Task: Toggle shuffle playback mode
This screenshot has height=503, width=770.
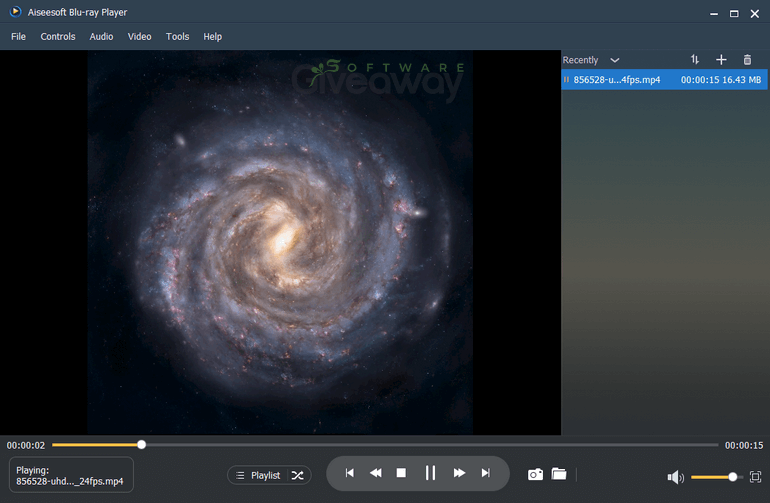Action: pos(298,475)
